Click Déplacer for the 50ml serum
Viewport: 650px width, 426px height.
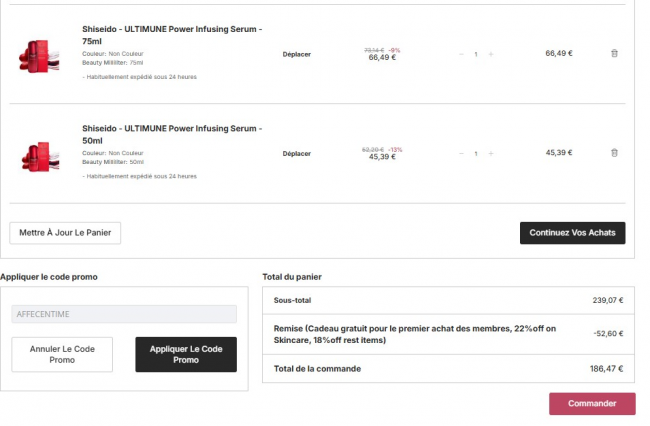(x=296, y=154)
